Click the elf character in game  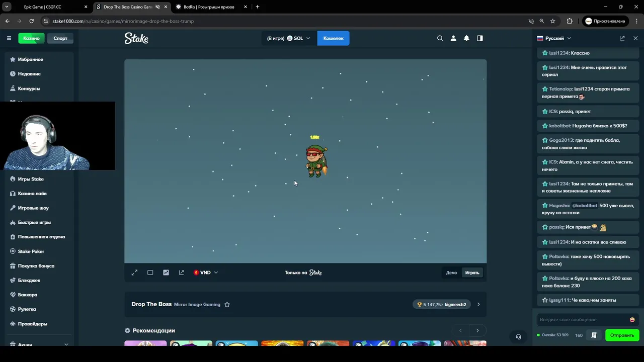(316, 161)
